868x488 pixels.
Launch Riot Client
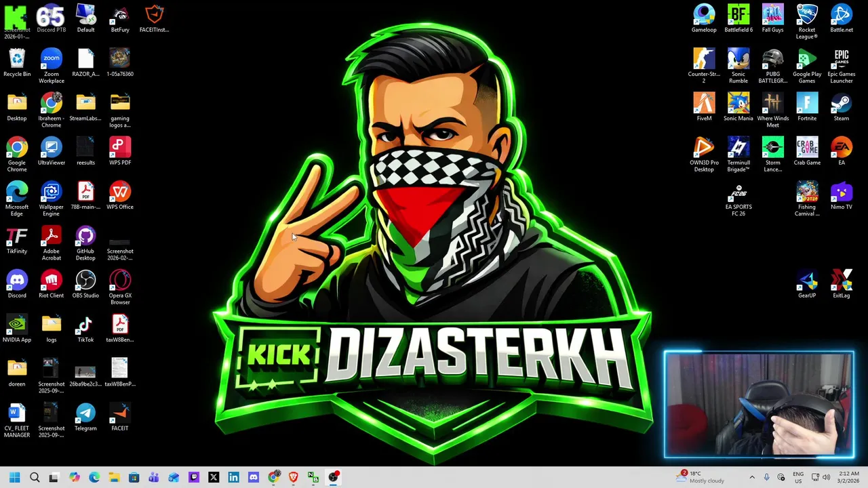click(51, 283)
